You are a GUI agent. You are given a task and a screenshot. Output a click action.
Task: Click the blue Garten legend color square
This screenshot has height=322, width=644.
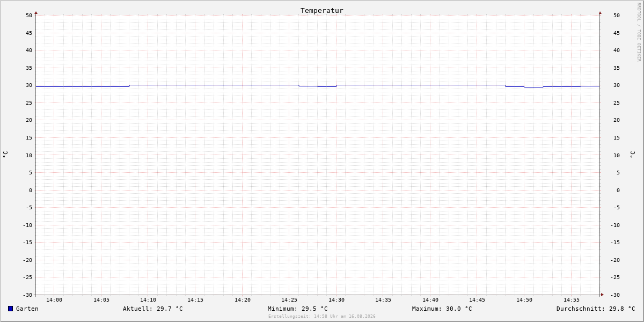[10, 309]
